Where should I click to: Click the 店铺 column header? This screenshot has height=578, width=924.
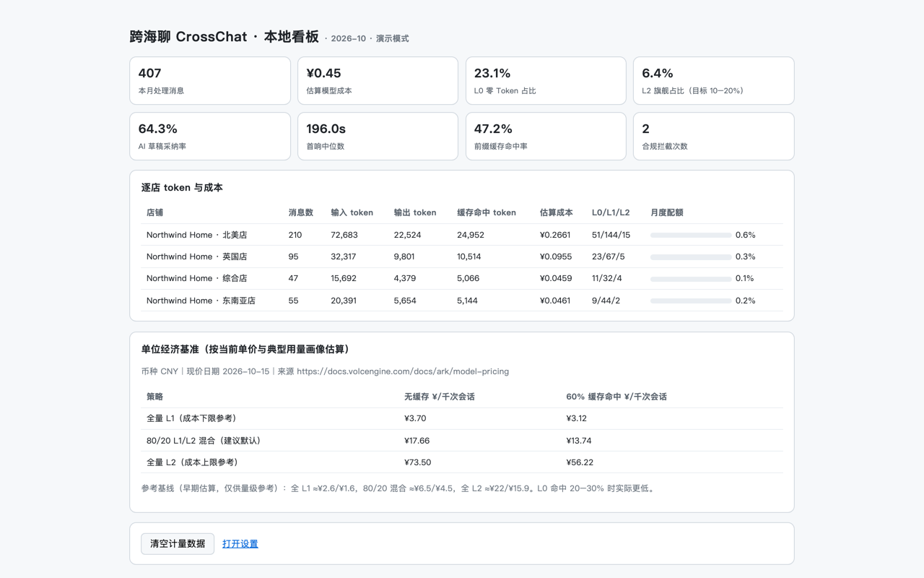[154, 212]
